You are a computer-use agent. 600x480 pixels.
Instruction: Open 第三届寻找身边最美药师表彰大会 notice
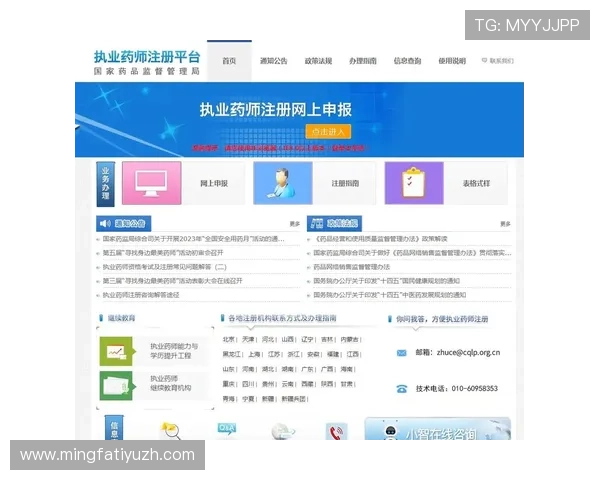point(173,281)
